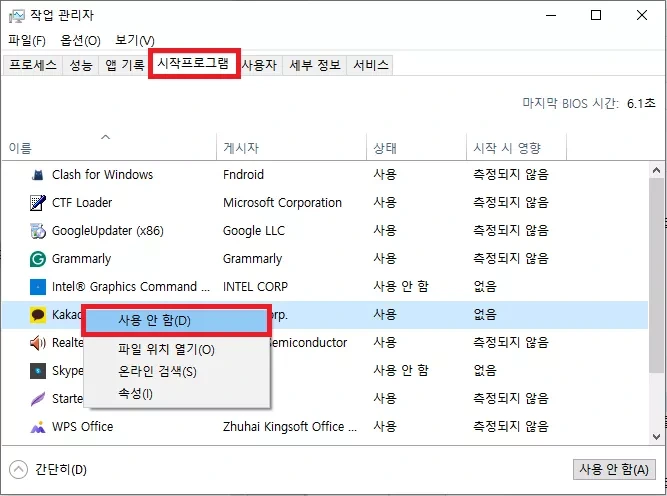Click the green Grammarly icon
The width and height of the screenshot is (667, 496).
click(x=38, y=259)
